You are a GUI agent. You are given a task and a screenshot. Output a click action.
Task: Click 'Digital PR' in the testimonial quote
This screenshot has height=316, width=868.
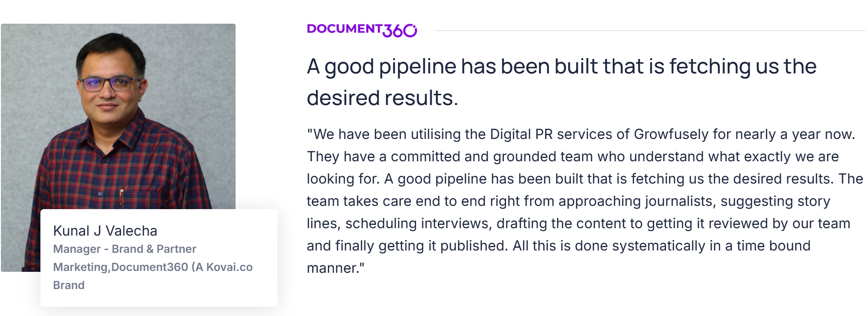[521, 134]
